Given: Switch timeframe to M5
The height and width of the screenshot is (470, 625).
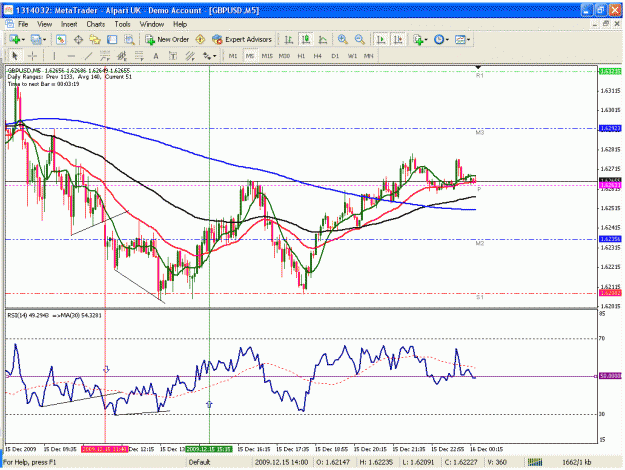Looking at the screenshot, I should [x=250, y=56].
